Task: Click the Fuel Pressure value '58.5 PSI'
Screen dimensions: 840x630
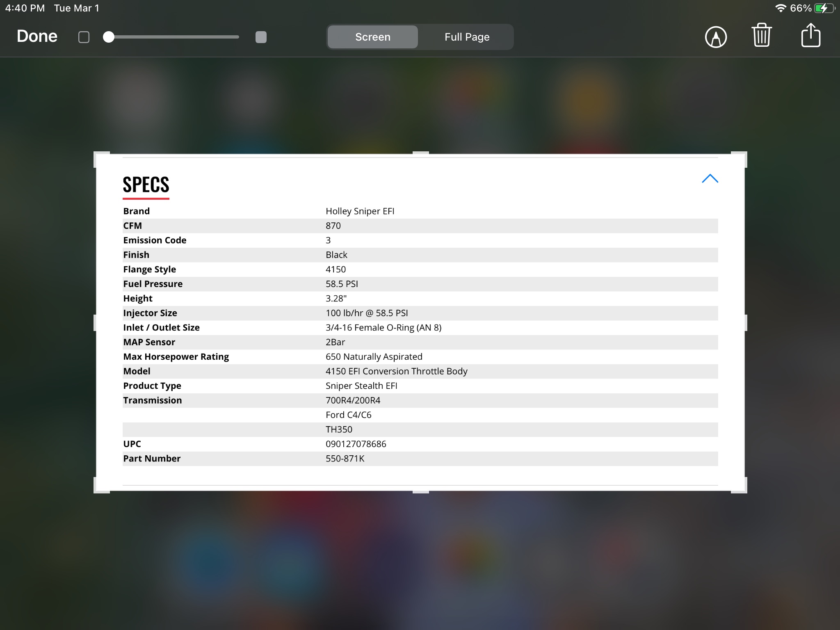Action: tap(342, 284)
